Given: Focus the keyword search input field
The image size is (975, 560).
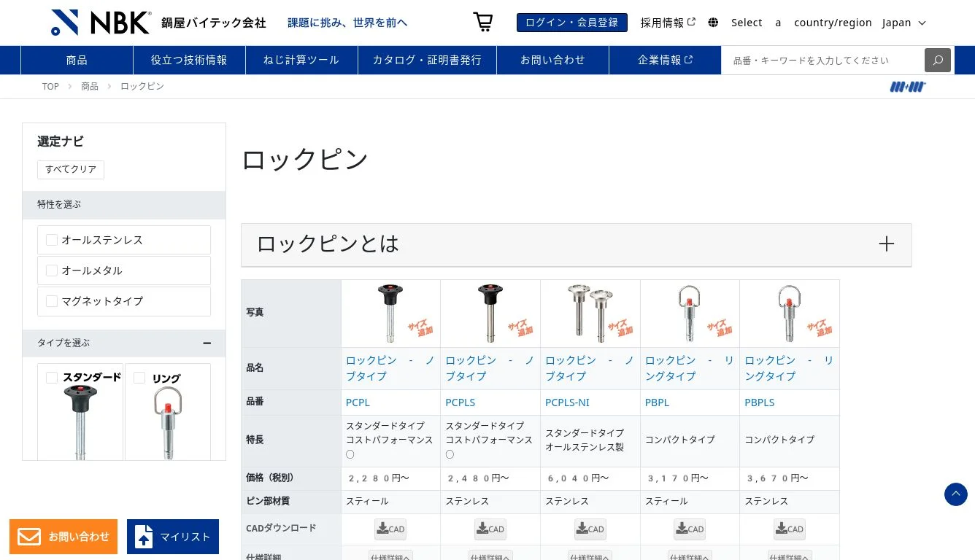Looking at the screenshot, I should [x=823, y=61].
